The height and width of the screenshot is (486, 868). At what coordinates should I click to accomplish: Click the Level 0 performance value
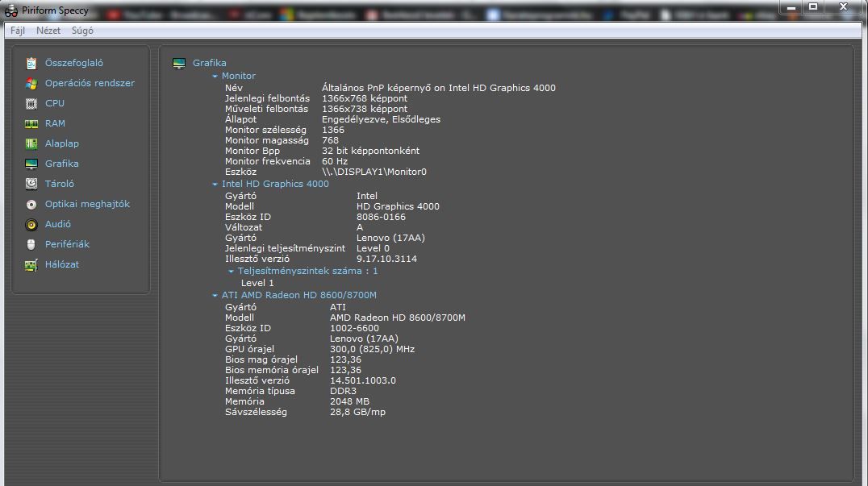click(x=373, y=248)
